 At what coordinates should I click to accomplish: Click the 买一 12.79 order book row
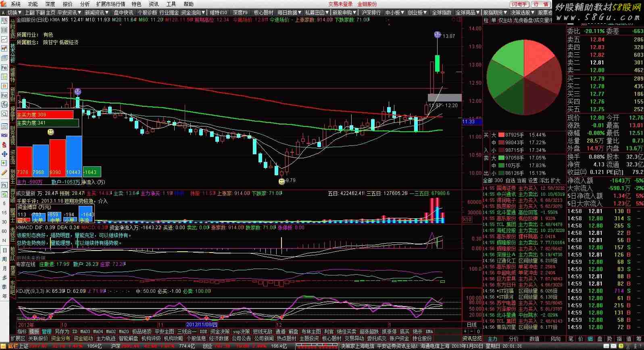point(605,79)
